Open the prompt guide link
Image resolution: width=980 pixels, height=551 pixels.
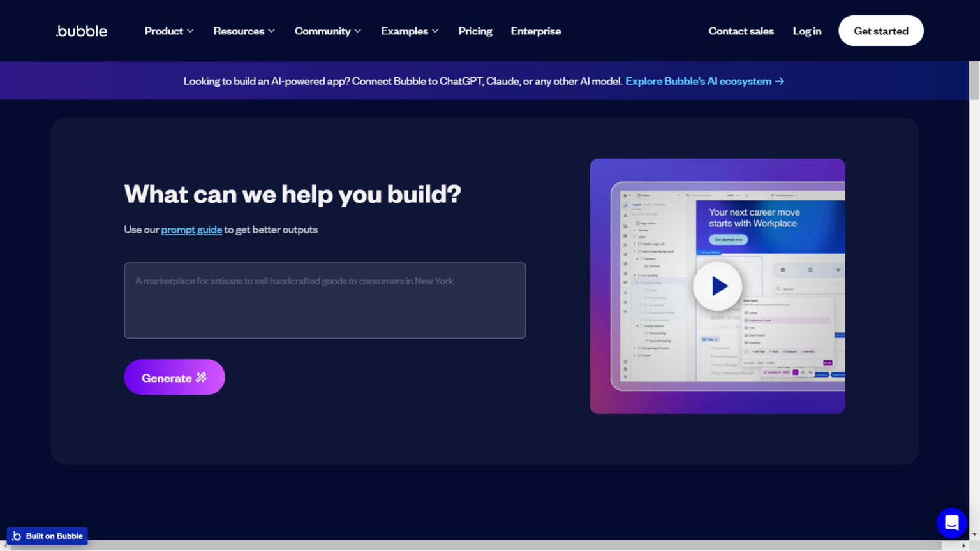tap(191, 230)
